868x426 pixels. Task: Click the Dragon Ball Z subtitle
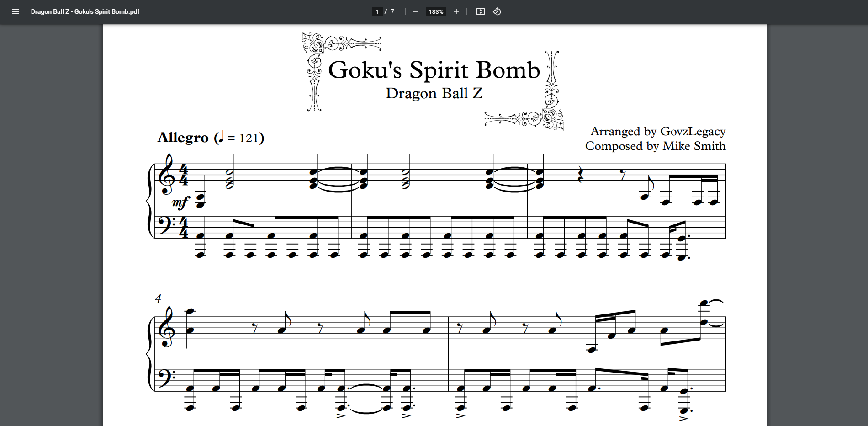tap(434, 93)
